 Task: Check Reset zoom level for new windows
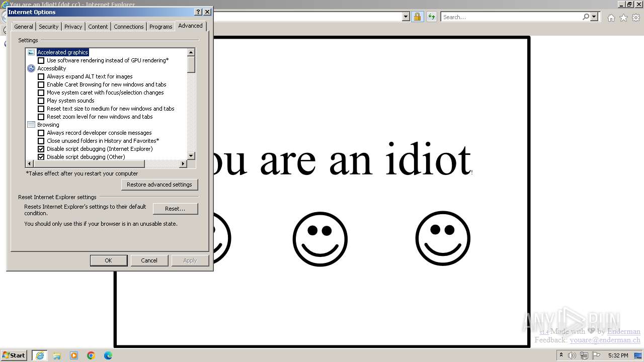(x=41, y=117)
